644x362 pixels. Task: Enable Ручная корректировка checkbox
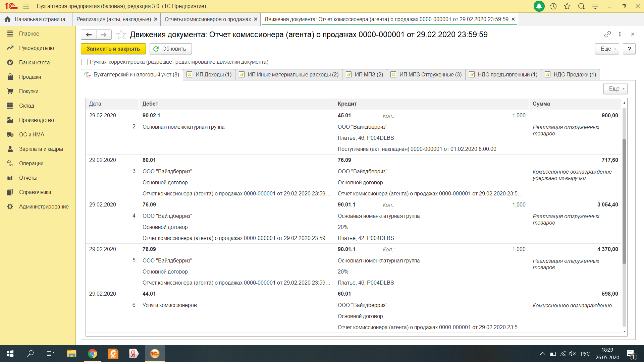pyautogui.click(x=85, y=62)
